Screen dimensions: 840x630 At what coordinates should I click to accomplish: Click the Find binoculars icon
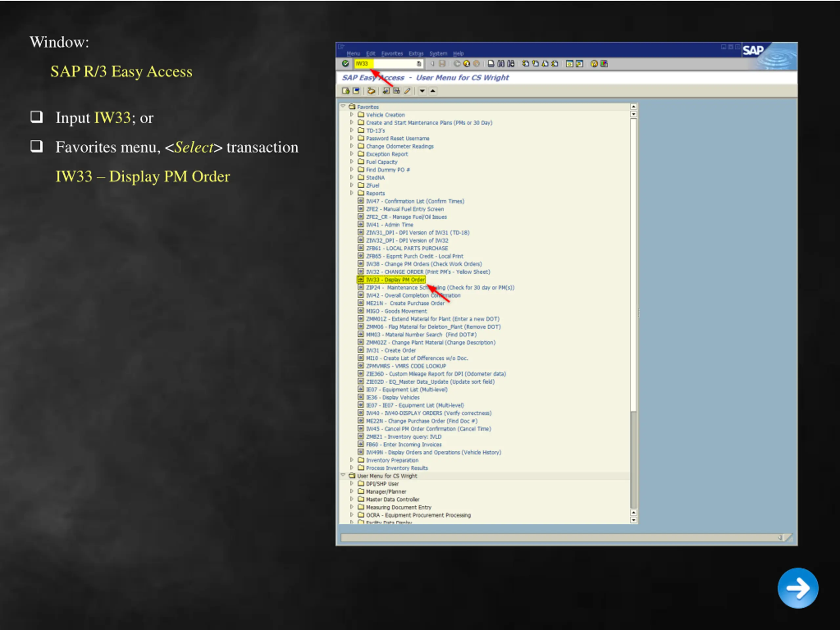(x=501, y=63)
